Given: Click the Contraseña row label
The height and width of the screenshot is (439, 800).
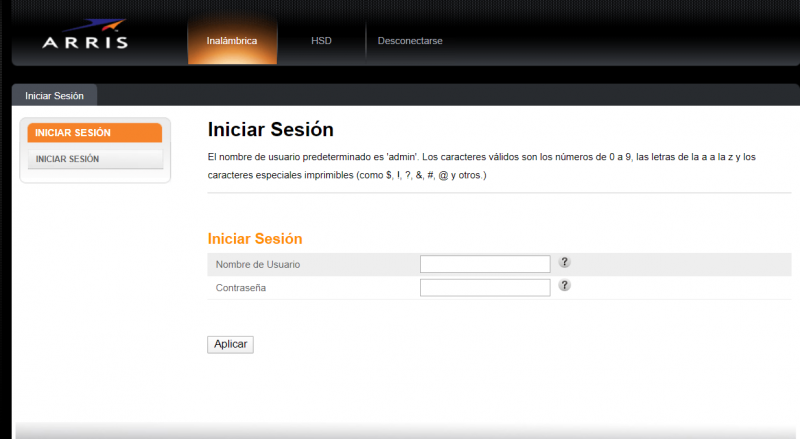Looking at the screenshot, I should tap(241, 288).
